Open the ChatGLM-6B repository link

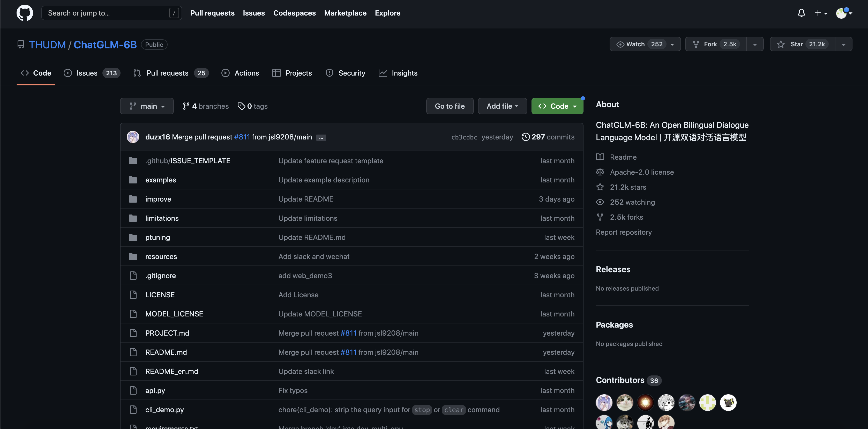tap(105, 45)
